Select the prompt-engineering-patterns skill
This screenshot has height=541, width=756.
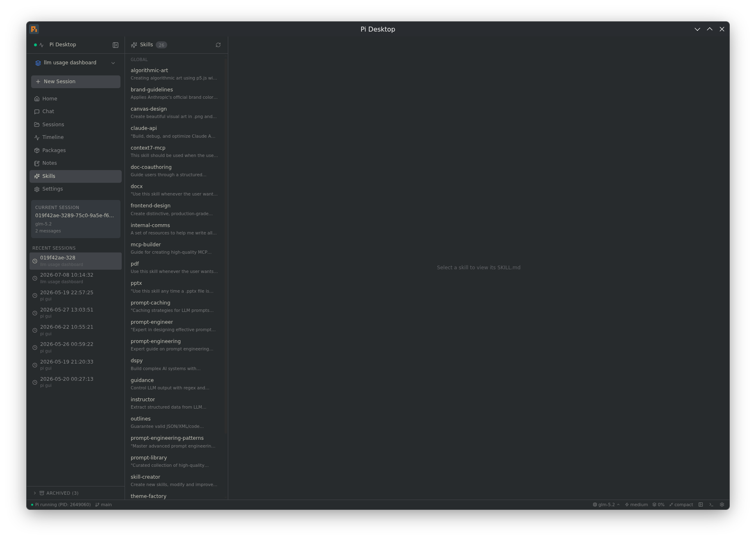point(175,442)
